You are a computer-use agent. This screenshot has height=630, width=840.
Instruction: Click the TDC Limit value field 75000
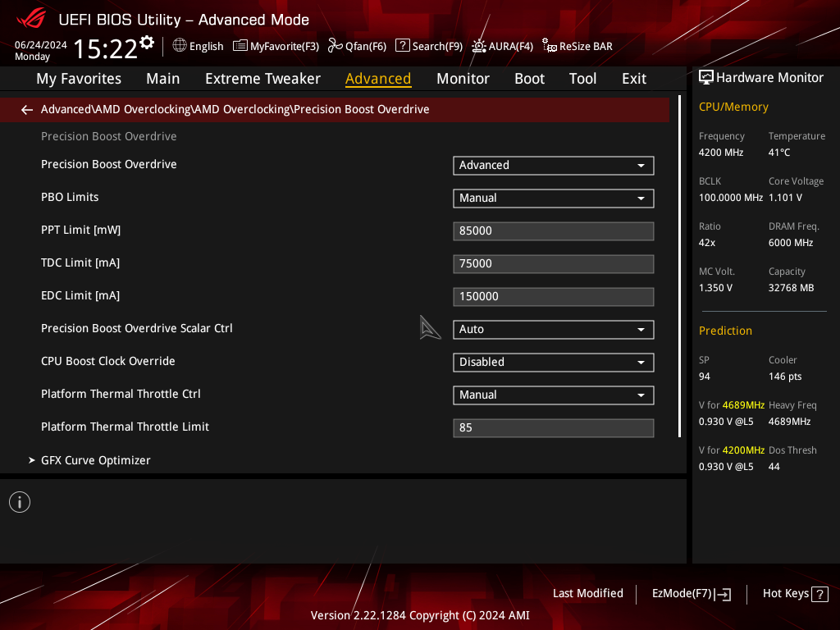point(554,263)
